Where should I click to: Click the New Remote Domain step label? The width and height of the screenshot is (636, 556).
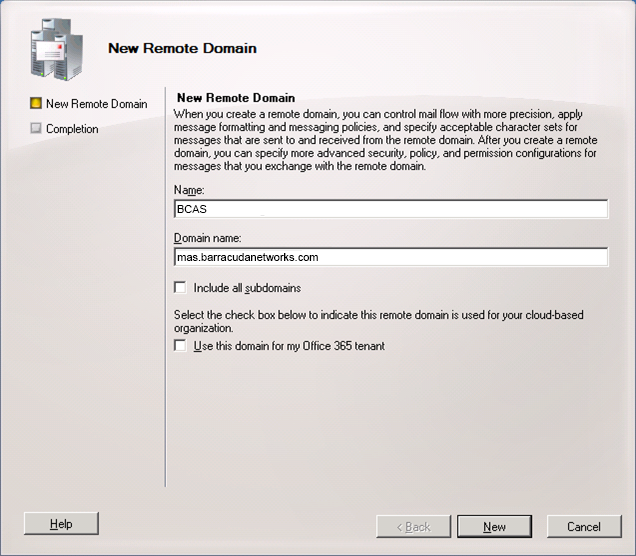(x=97, y=104)
